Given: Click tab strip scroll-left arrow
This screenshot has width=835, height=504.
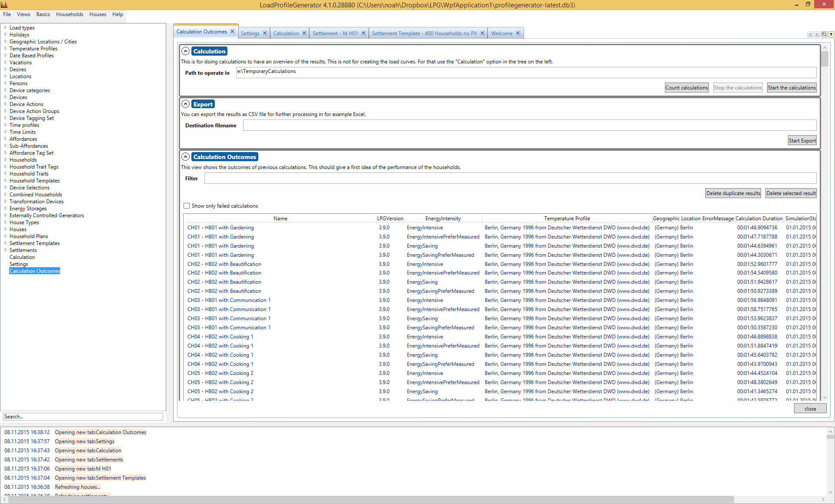Looking at the screenshot, I should pyautogui.click(x=810, y=34).
